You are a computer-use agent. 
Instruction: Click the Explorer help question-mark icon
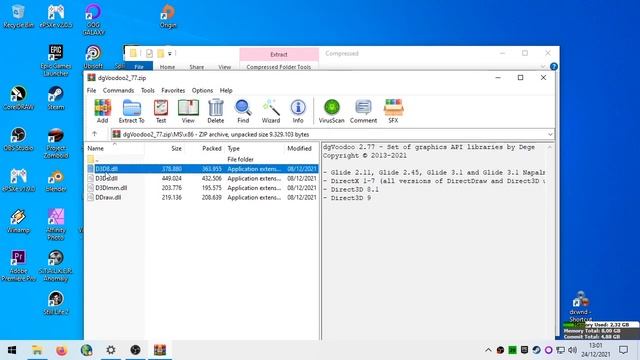pos(553,67)
